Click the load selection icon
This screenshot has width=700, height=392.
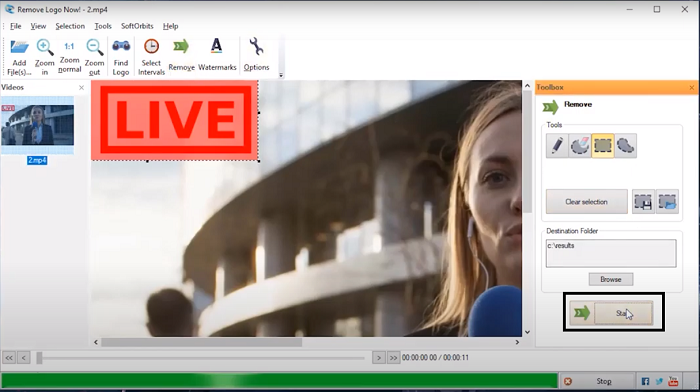(x=667, y=202)
